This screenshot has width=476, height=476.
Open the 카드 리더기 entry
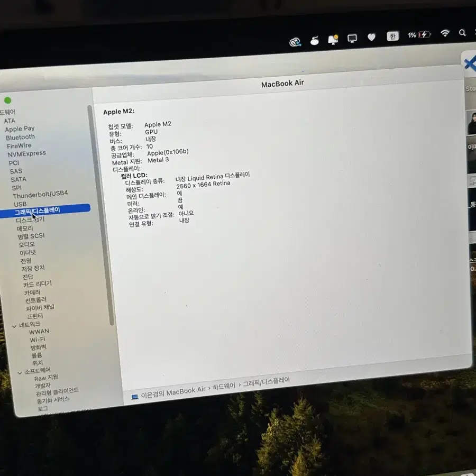(x=38, y=284)
